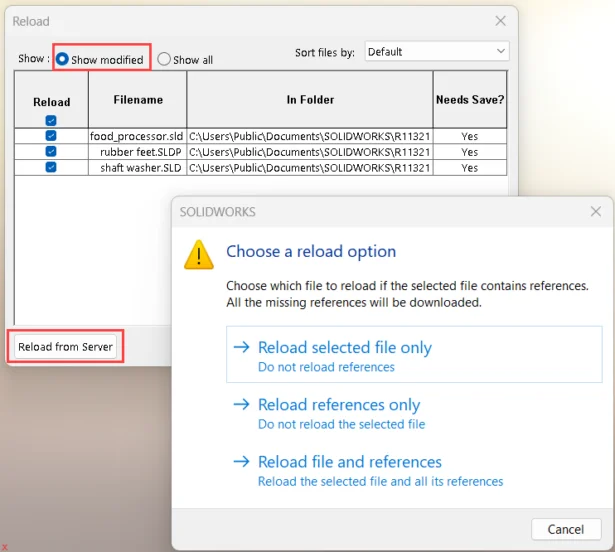
Task: Choose Reload file and references
Action: 414,470
